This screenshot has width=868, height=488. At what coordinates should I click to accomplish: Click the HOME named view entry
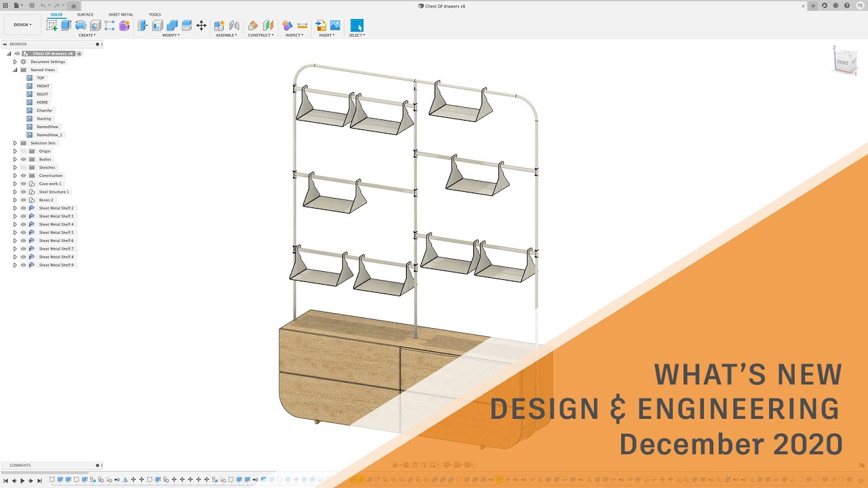coord(41,102)
